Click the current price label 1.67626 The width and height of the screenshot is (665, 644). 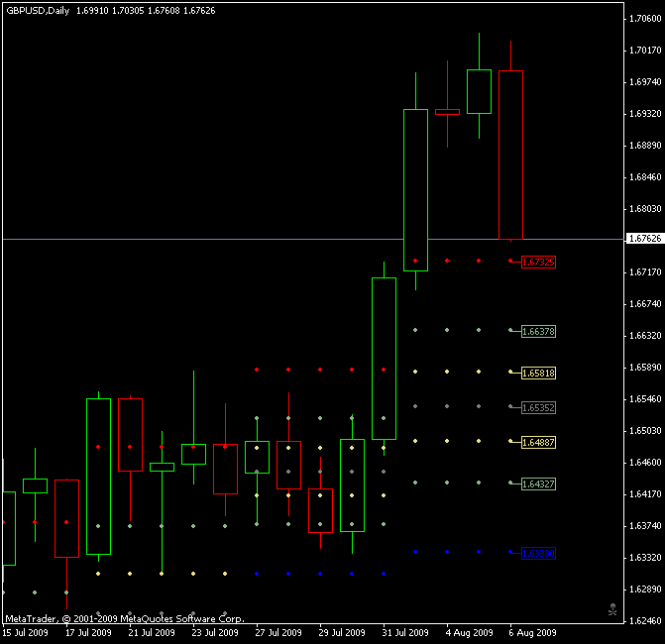[x=644, y=239]
